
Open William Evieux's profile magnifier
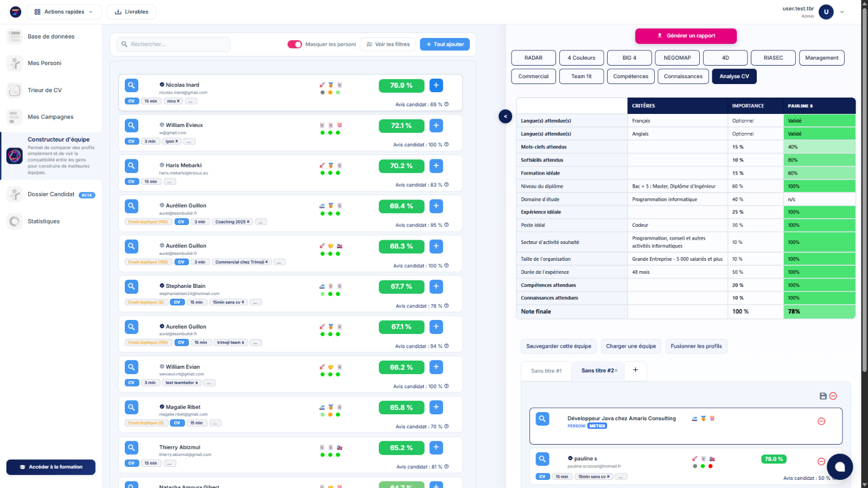(x=131, y=126)
